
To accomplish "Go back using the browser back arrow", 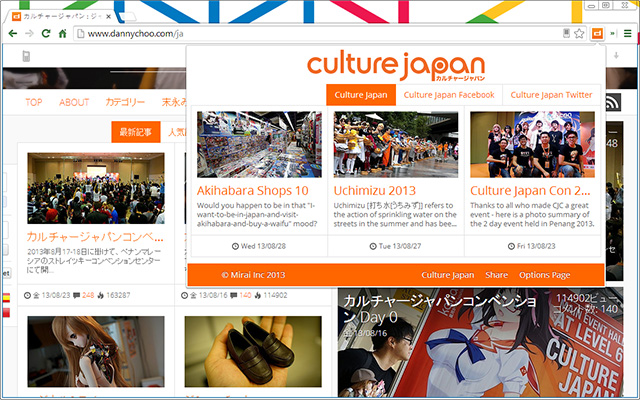I will pos(13,33).
